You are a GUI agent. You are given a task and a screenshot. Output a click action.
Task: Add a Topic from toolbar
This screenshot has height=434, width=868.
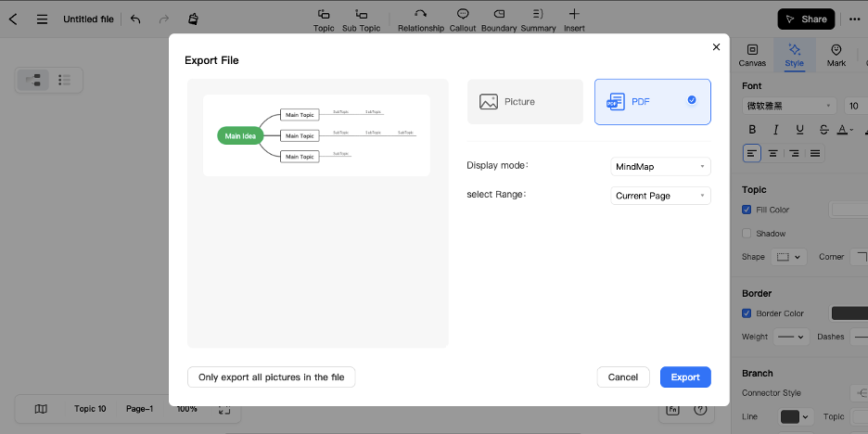point(324,20)
